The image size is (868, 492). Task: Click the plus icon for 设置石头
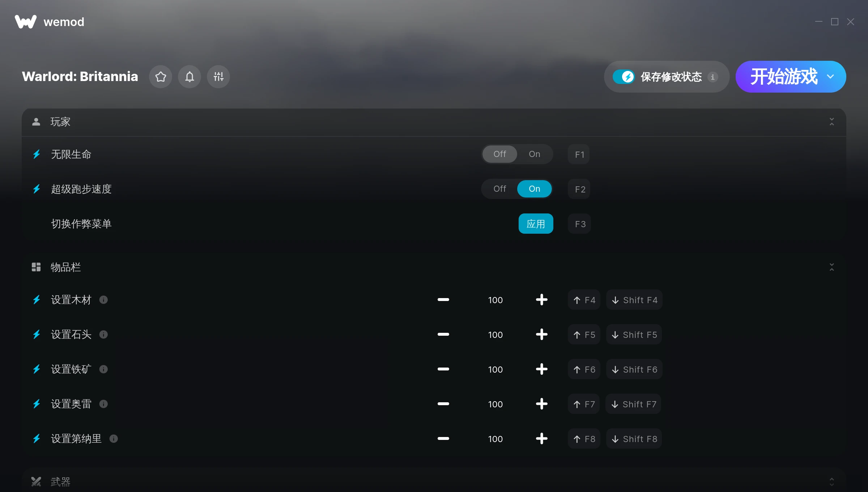(x=541, y=335)
